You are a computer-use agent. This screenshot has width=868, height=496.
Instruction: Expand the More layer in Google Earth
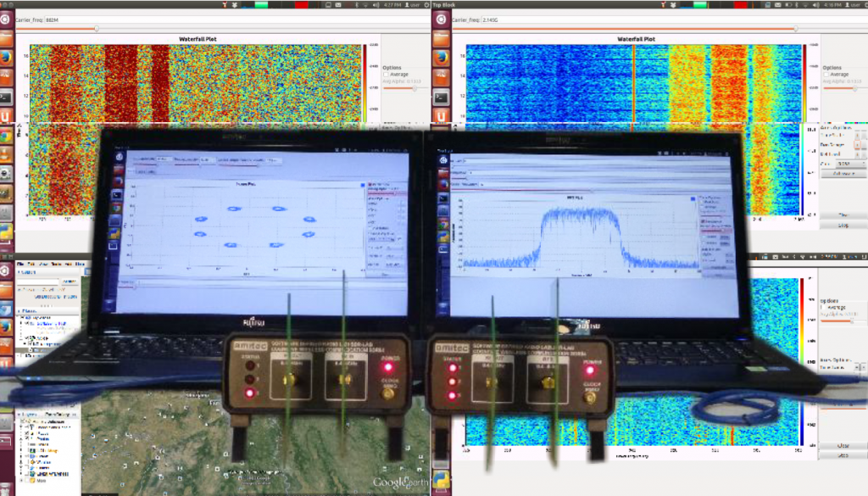(x=22, y=481)
